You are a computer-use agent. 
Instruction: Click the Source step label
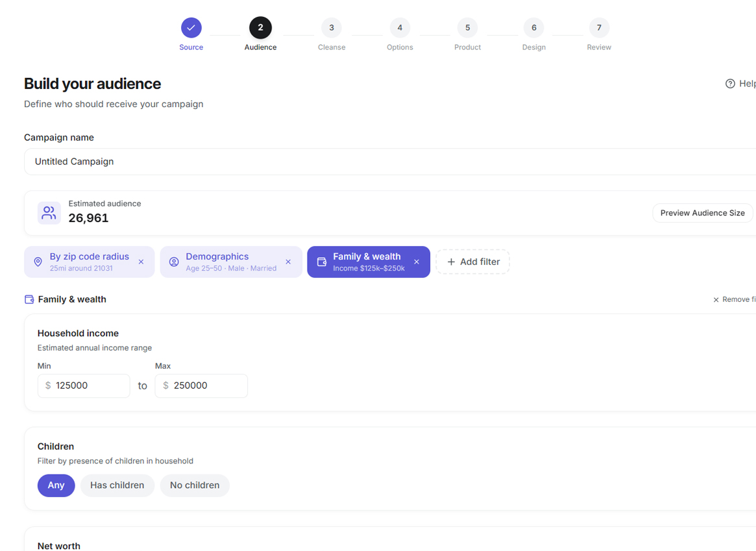pyautogui.click(x=191, y=47)
